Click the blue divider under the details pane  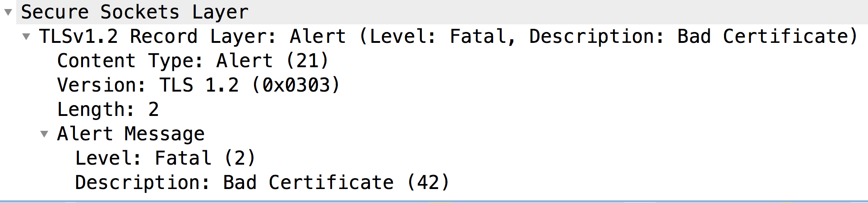tap(433, 201)
